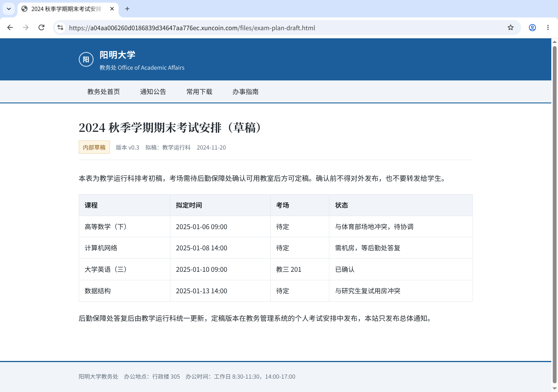Click the date 2024-11-20
This screenshot has width=558, height=392.
(x=211, y=148)
